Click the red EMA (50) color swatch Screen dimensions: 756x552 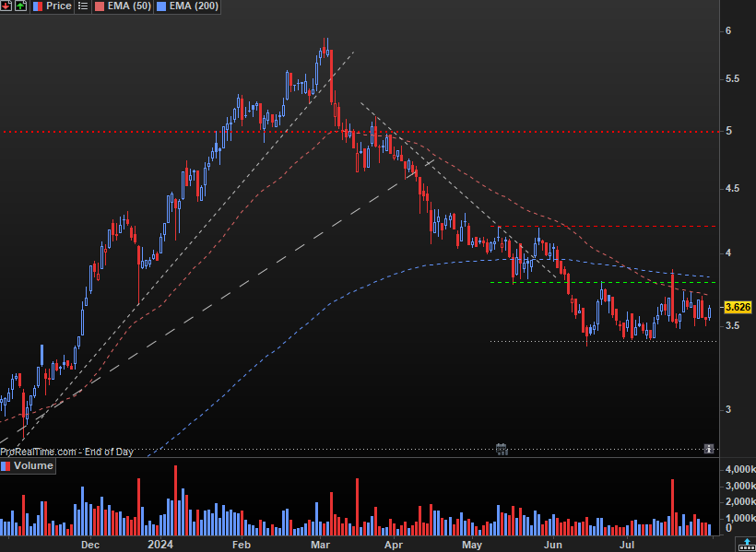tap(99, 6)
